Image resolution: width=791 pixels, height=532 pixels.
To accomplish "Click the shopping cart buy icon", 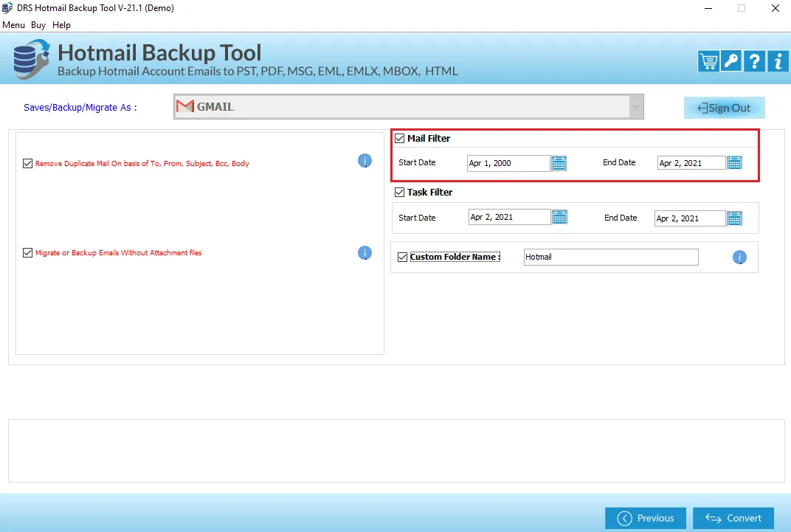I will (x=709, y=61).
